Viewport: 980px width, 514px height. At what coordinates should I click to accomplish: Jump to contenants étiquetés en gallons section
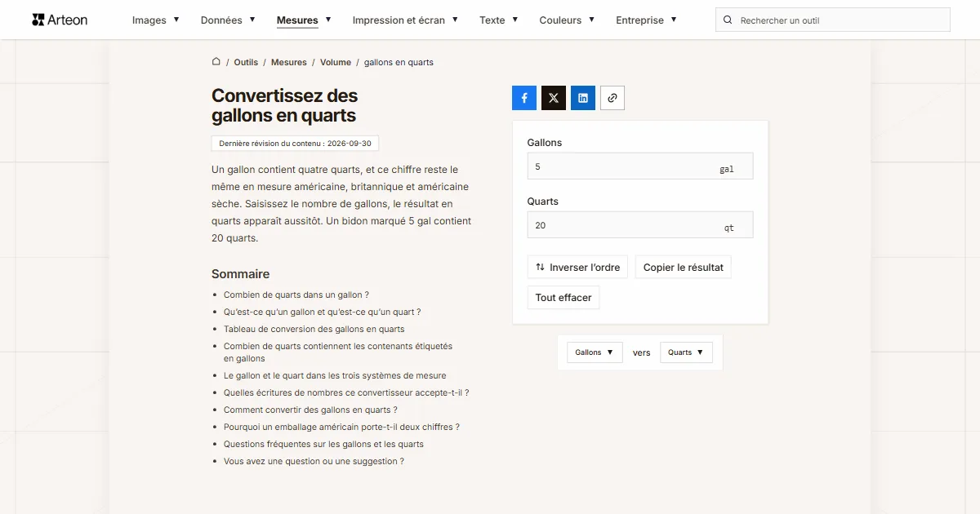pyautogui.click(x=338, y=352)
